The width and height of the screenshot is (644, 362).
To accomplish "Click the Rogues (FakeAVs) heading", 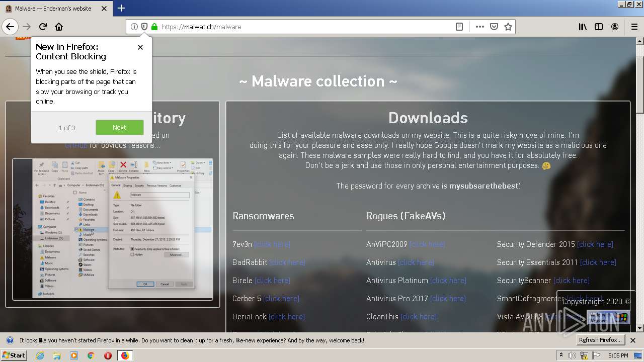I will click(406, 216).
